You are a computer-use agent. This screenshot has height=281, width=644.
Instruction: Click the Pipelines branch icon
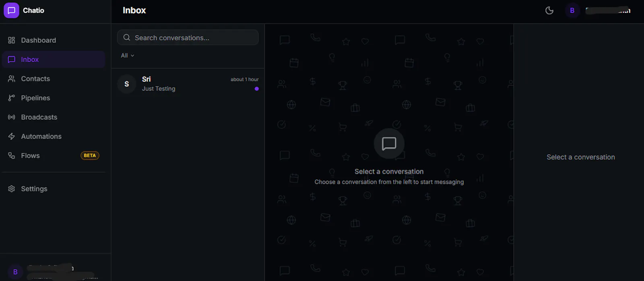11,98
